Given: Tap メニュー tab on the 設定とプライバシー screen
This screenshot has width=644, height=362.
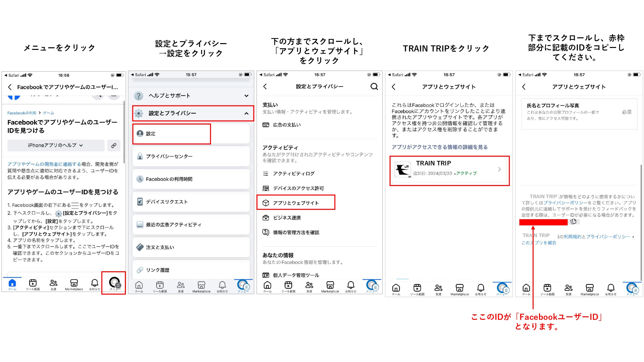Looking at the screenshot, I should (372, 286).
